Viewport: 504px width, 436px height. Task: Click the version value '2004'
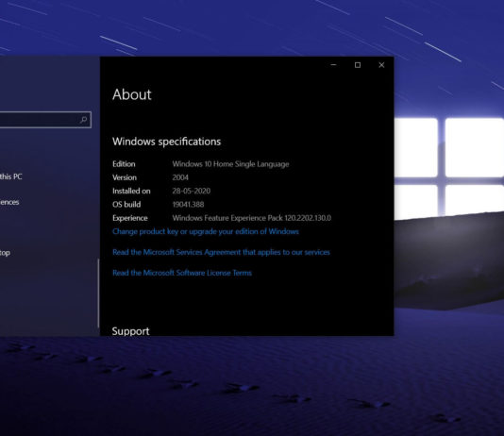coord(180,177)
